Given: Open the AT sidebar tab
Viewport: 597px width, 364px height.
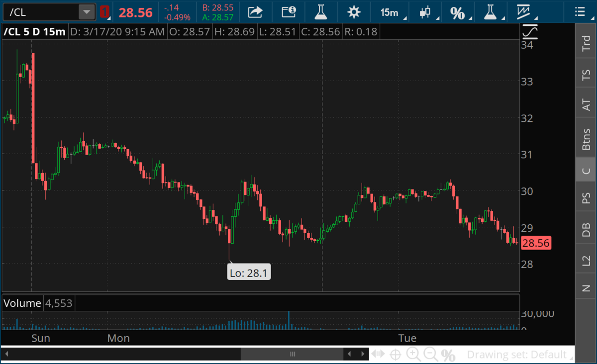Looking at the screenshot, I should [586, 105].
